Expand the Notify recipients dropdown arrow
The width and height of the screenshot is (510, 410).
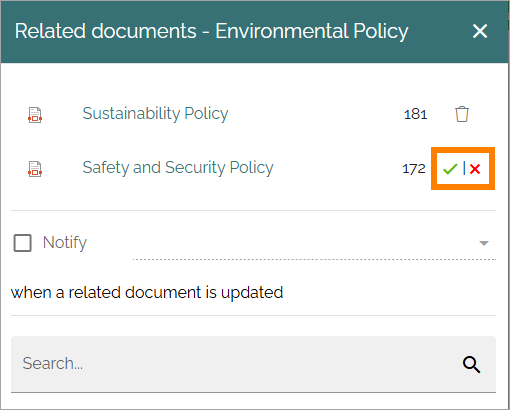(484, 243)
